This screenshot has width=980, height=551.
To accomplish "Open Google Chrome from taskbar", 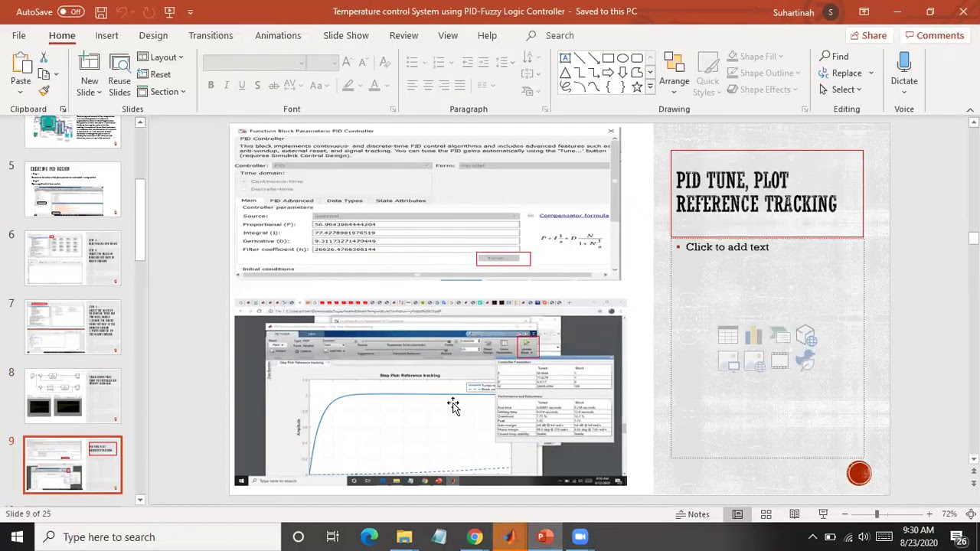I will (475, 536).
